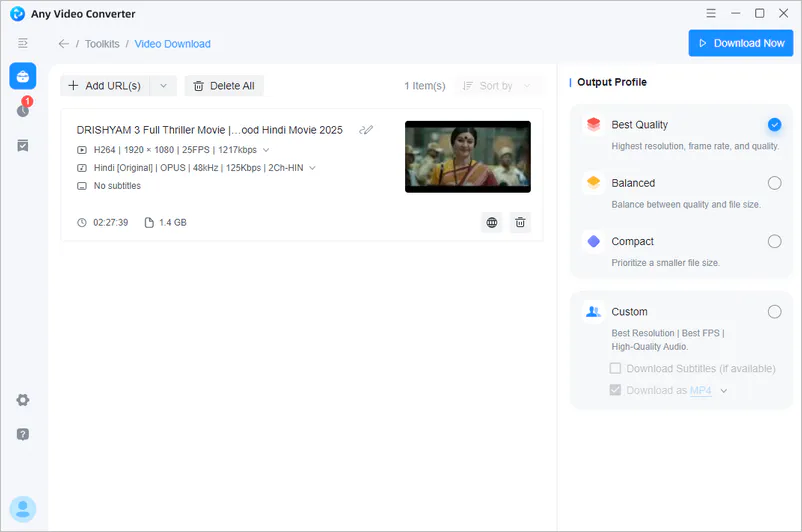Navigate to Toolkits breadcrumb
802x532 pixels.
tap(102, 44)
